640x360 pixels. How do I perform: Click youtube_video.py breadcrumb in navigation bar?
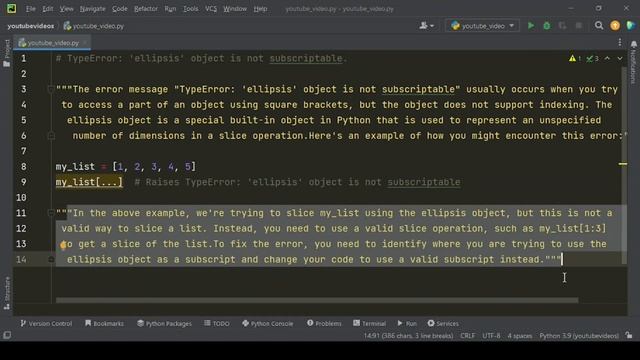pyautogui.click(x=94, y=26)
